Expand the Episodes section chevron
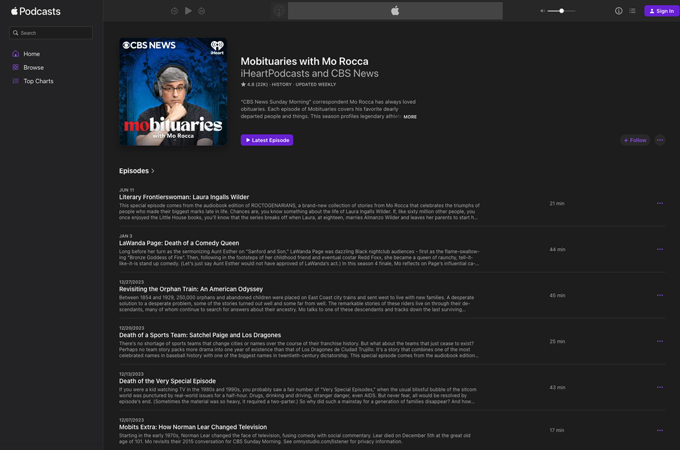This screenshot has height=450, width=680. click(x=153, y=171)
